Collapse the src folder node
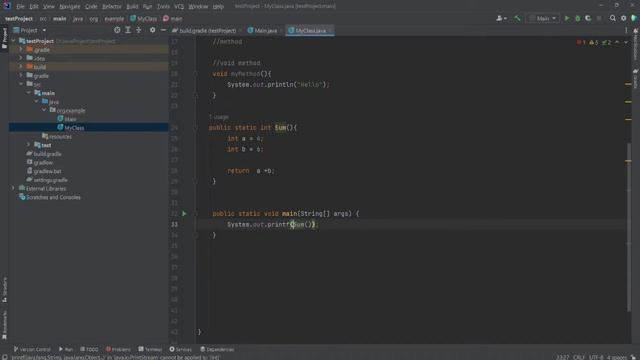 pyautogui.click(x=21, y=84)
